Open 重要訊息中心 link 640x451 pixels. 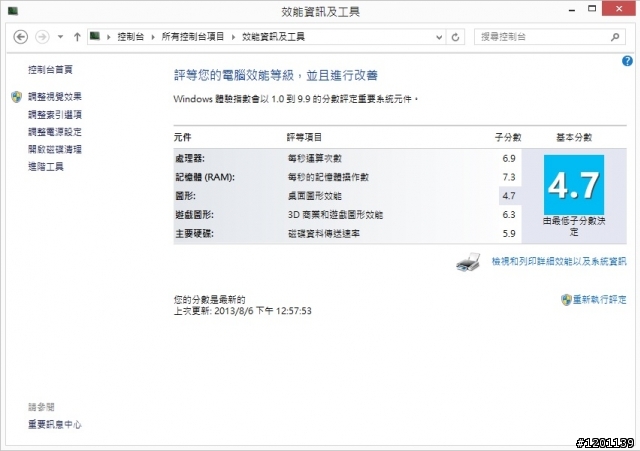(55, 424)
